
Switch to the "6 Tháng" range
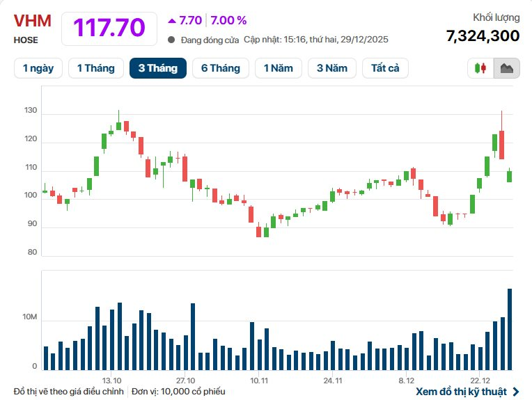click(x=220, y=68)
